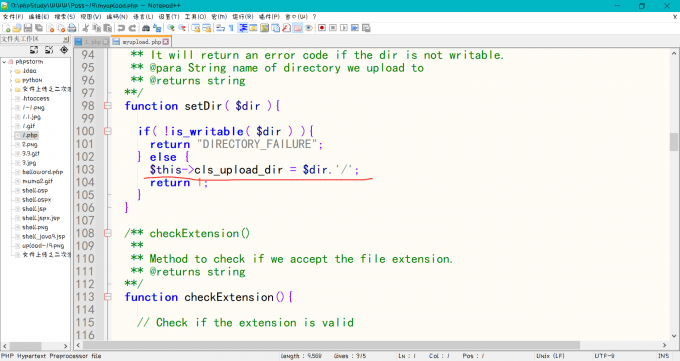Click the editor horizontal scrollbar thumb
The height and width of the screenshot is (361, 680).
tap(331, 345)
